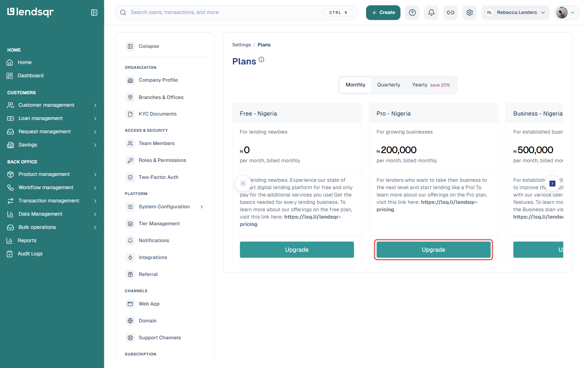Upgrade to the Free - Nigeria plan
This screenshot has width=588, height=368.
click(x=297, y=250)
